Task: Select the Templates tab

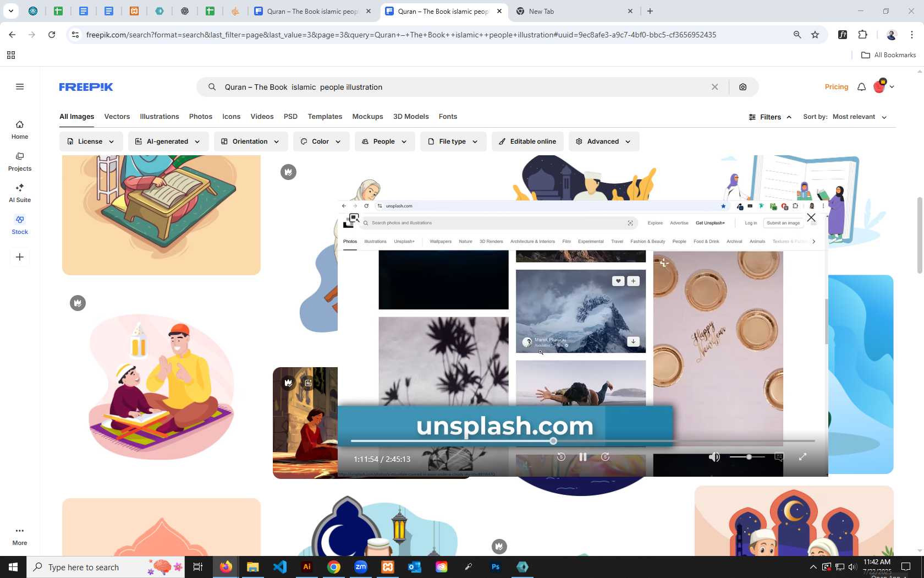Action: tap(324, 117)
